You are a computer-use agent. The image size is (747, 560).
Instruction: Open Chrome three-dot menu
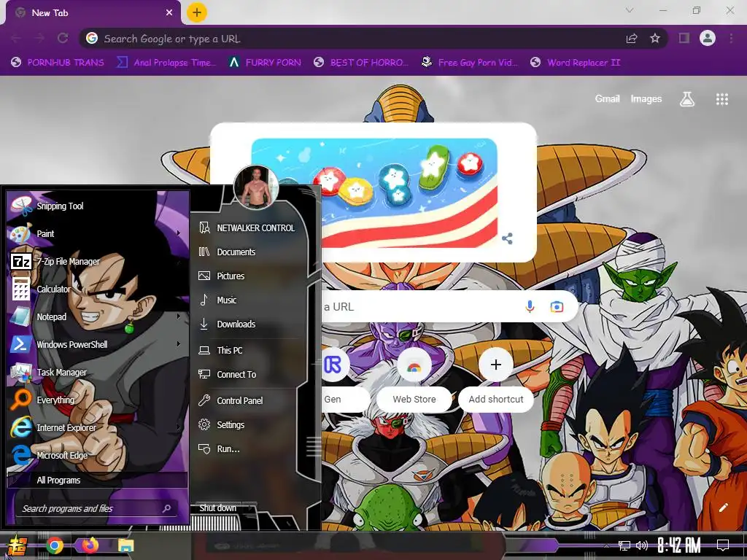(731, 38)
